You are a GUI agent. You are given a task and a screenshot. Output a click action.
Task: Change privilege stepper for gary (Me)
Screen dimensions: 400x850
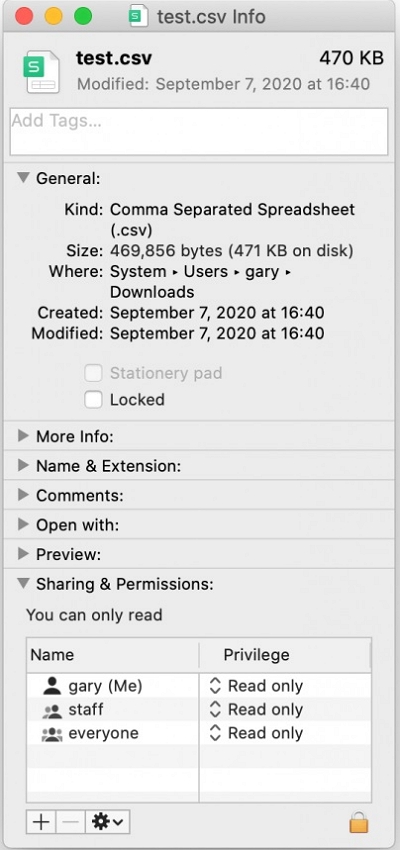[x=215, y=686]
